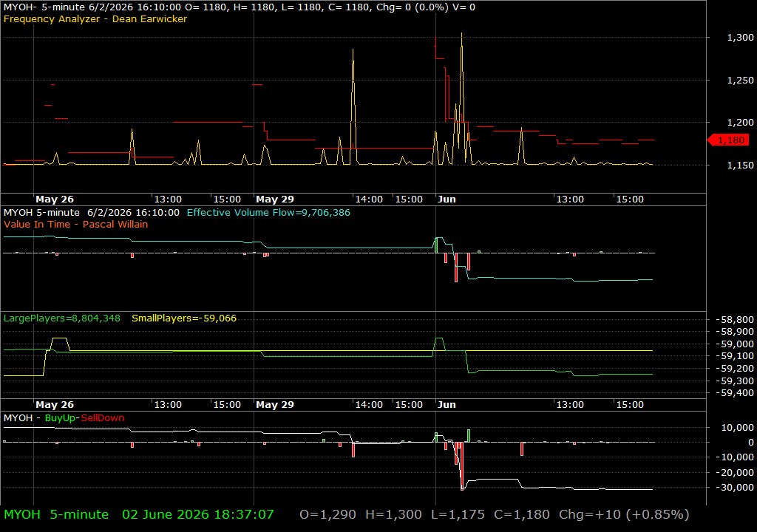Click the 1,300 price axis label

tap(740, 37)
